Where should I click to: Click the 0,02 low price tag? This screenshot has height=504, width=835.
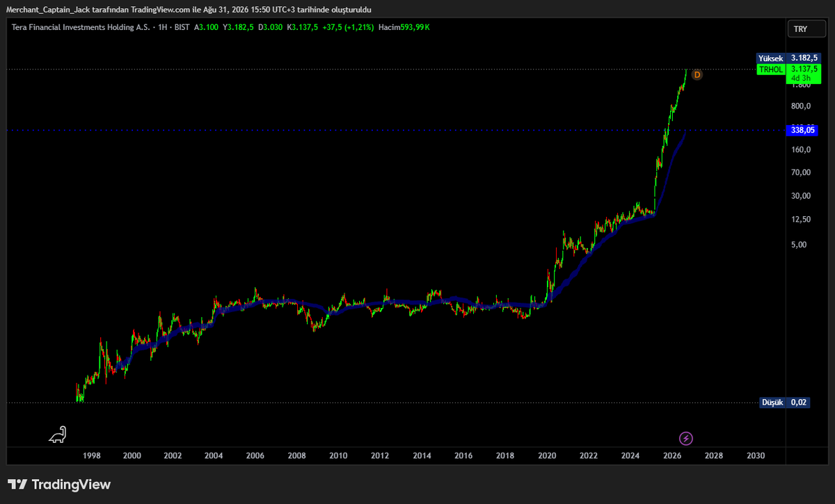tap(799, 403)
